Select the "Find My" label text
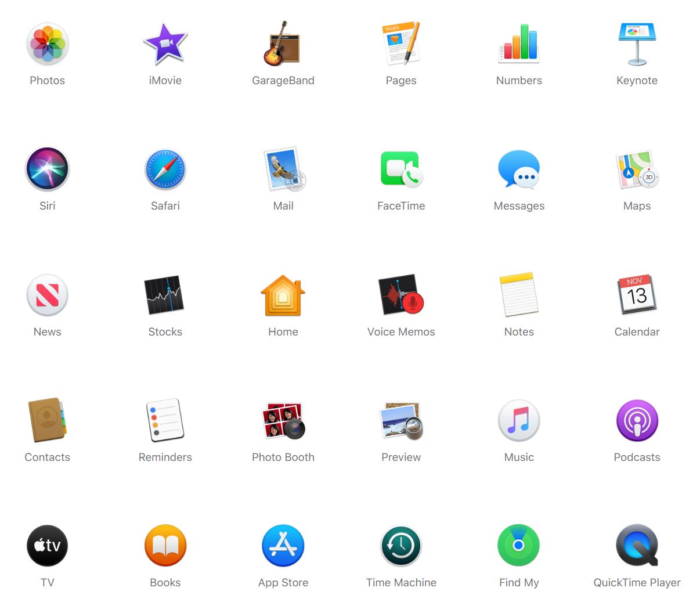The height and width of the screenshot is (613, 700). point(519,583)
